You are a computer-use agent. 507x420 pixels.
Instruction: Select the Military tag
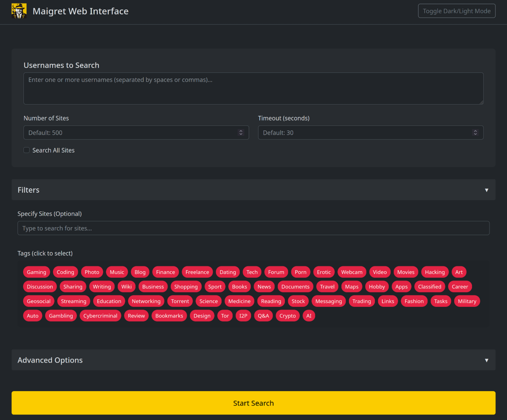click(467, 301)
